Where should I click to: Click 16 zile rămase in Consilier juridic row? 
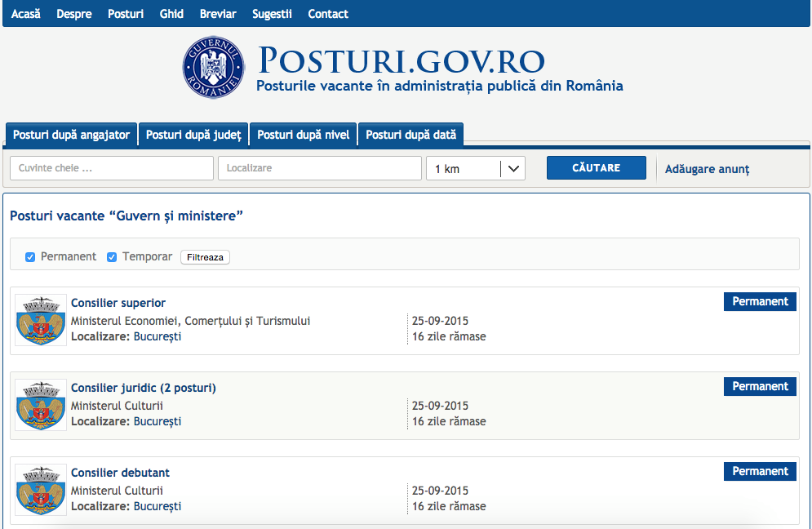point(449,421)
